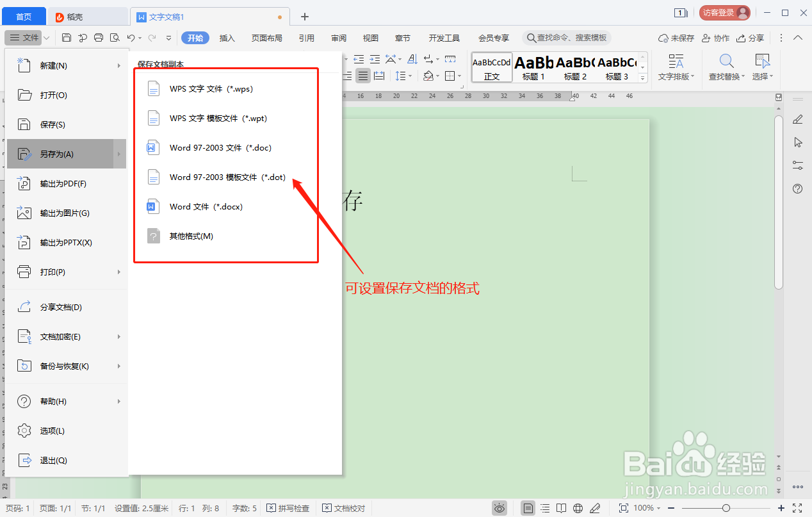
Task: Apply the 正文 body style
Action: (x=492, y=67)
